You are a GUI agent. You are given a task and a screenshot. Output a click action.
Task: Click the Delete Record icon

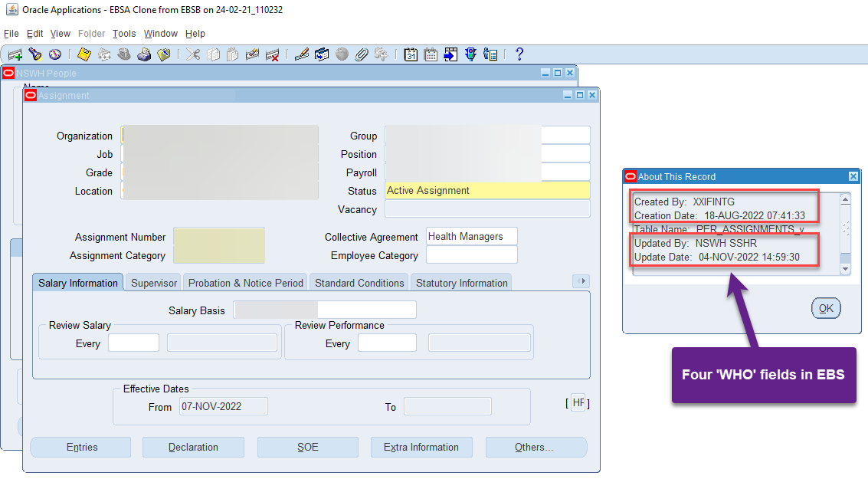pos(272,54)
